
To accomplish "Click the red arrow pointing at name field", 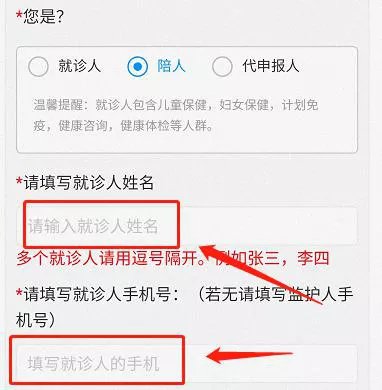I will [260, 273].
